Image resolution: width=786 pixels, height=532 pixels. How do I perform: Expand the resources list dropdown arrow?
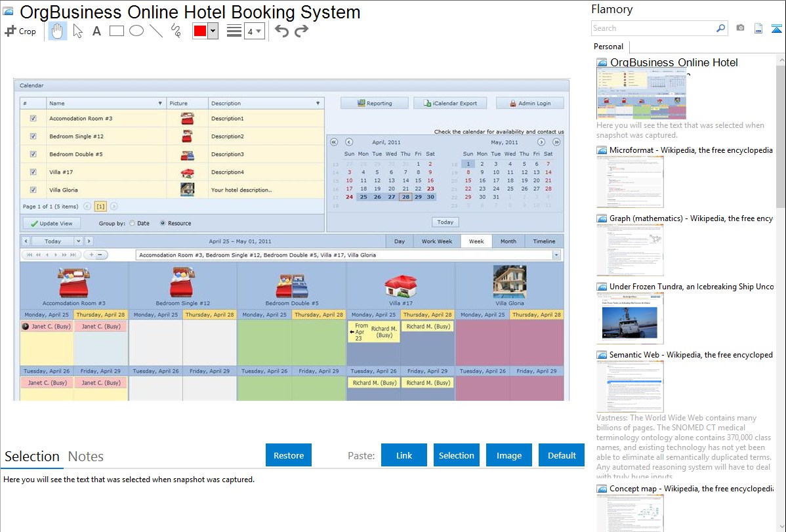[556, 255]
